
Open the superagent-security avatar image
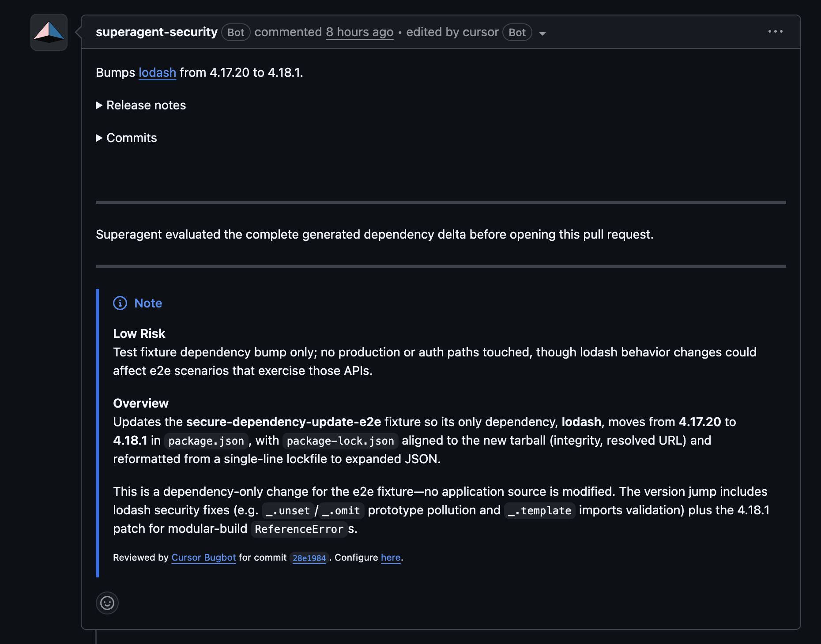point(49,32)
